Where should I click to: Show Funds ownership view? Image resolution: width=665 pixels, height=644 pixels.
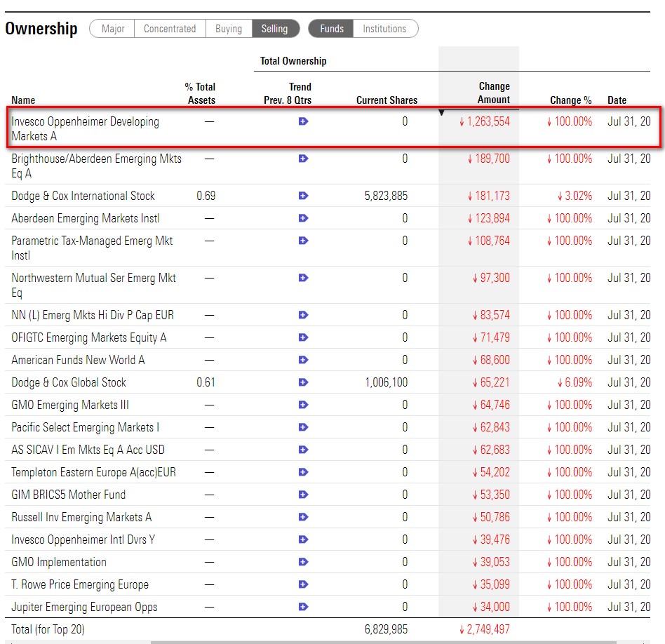click(331, 29)
